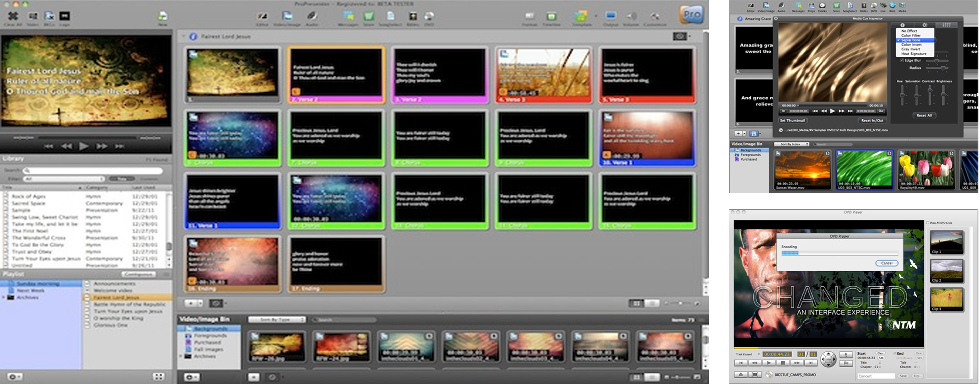
Task: Open the Timeline tool in toolbar
Action: (551, 17)
